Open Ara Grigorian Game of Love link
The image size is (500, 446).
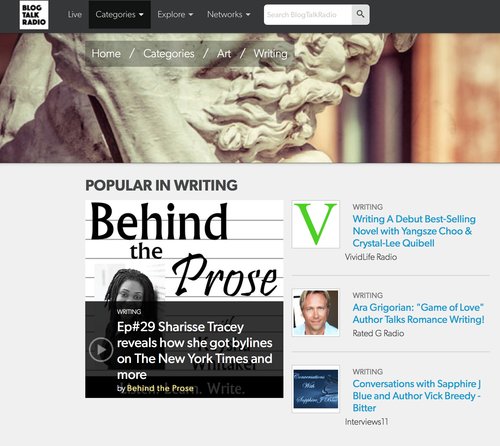419,313
